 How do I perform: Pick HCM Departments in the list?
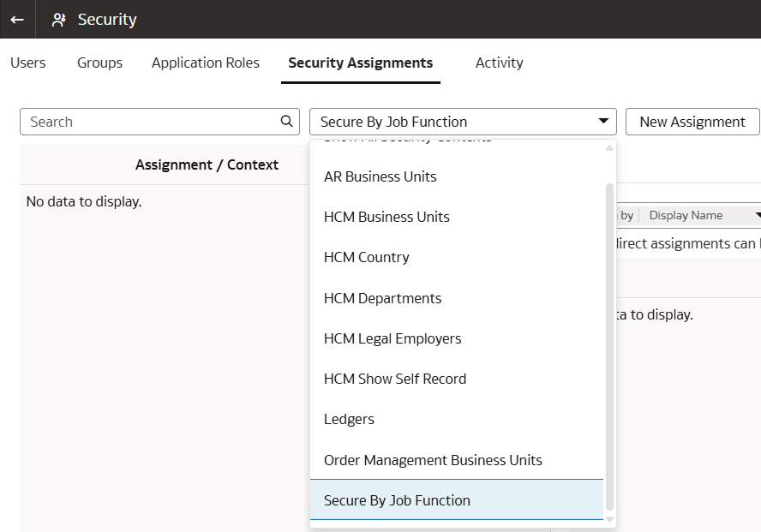point(382,298)
